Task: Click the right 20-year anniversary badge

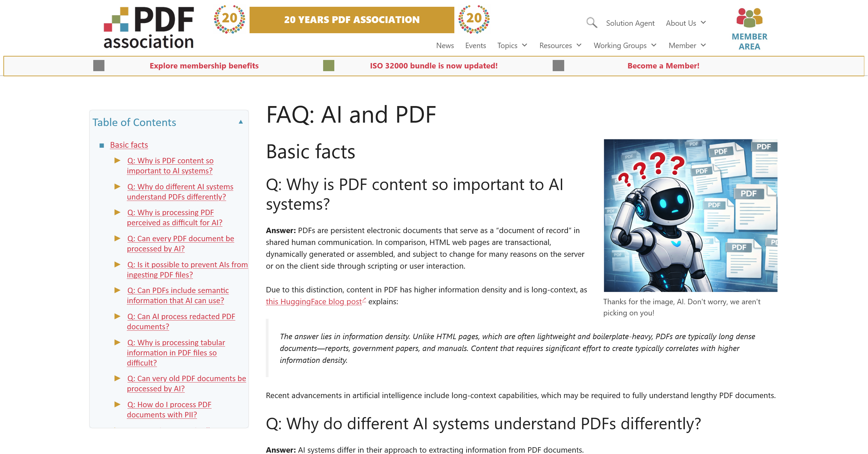Action: 474,19
